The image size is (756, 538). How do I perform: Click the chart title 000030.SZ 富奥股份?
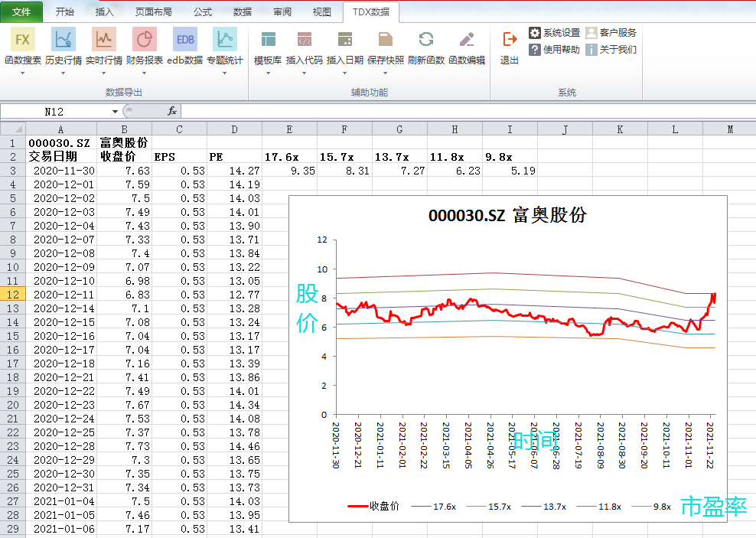(507, 215)
